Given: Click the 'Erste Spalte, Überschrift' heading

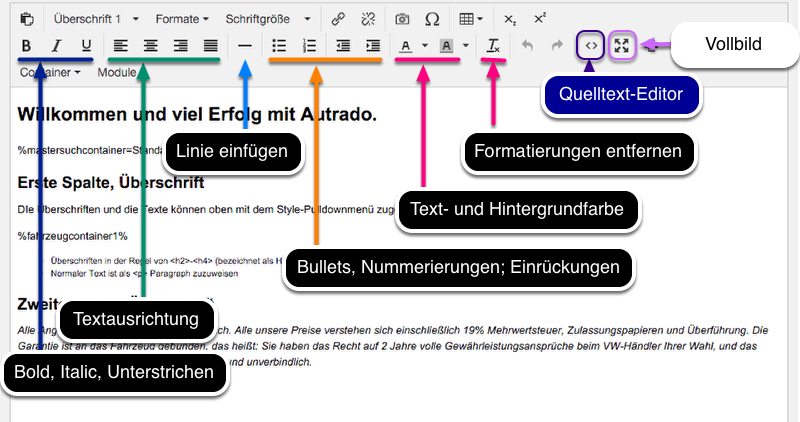Looking at the screenshot, I should pyautogui.click(x=111, y=183).
